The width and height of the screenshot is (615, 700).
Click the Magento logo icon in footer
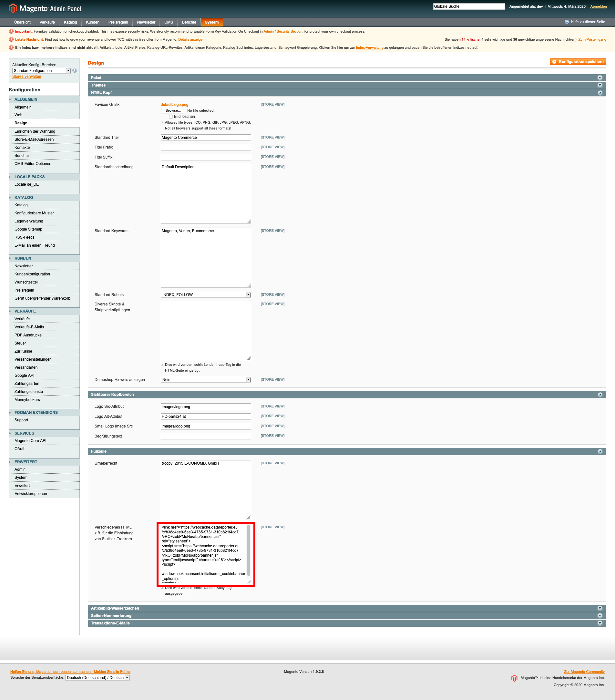coord(514,678)
